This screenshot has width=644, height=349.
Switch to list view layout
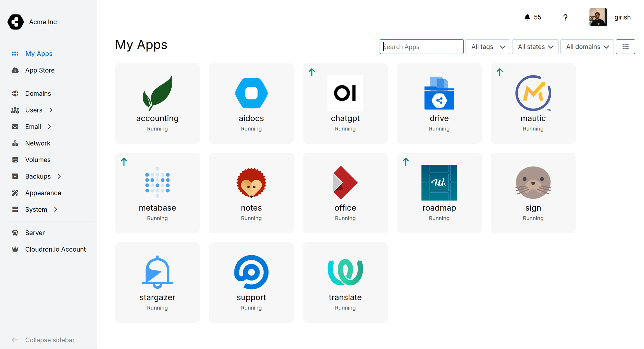coord(625,47)
